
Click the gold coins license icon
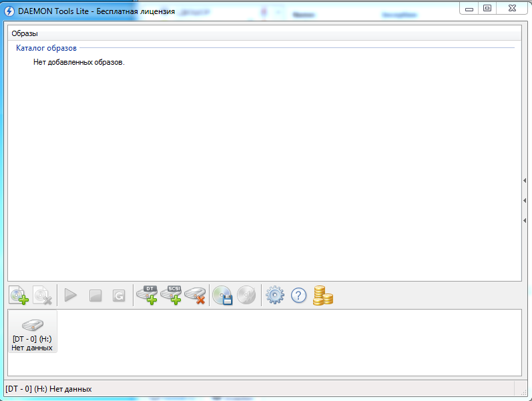click(322, 296)
